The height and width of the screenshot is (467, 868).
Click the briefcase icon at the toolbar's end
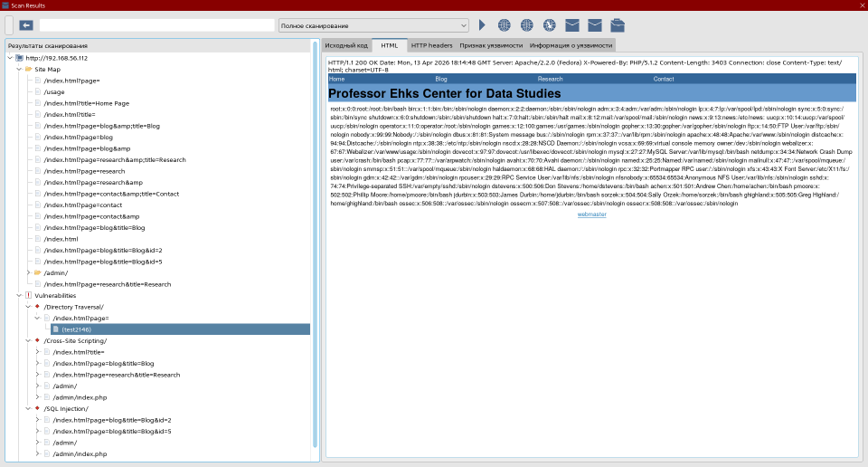[618, 25]
